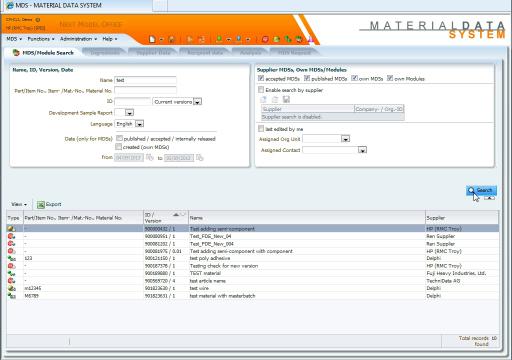
Task: Click the Search button
Action: coord(481,190)
